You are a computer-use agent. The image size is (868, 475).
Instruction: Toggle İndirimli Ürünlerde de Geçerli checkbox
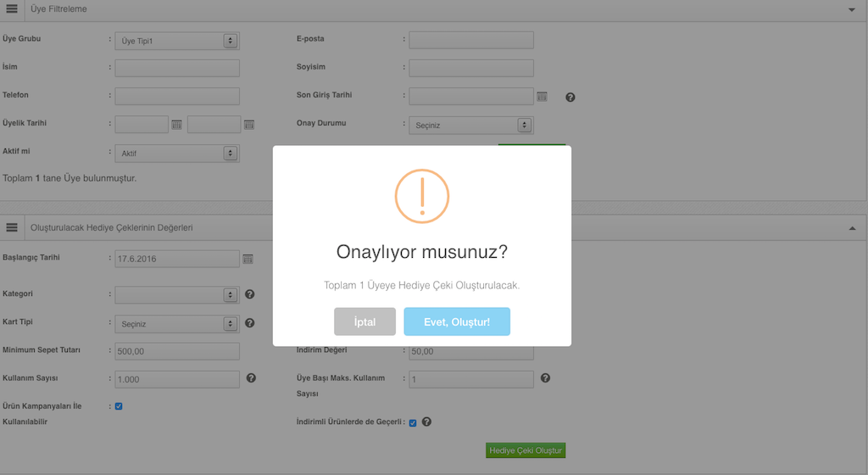pyautogui.click(x=413, y=423)
